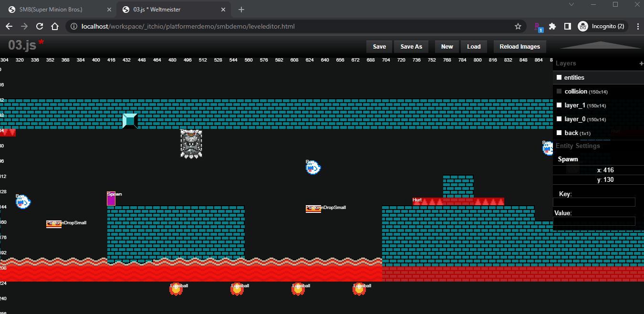Select the Boss entity sprite on the canvas
Screen dimensions: 644x314
pos(191,144)
